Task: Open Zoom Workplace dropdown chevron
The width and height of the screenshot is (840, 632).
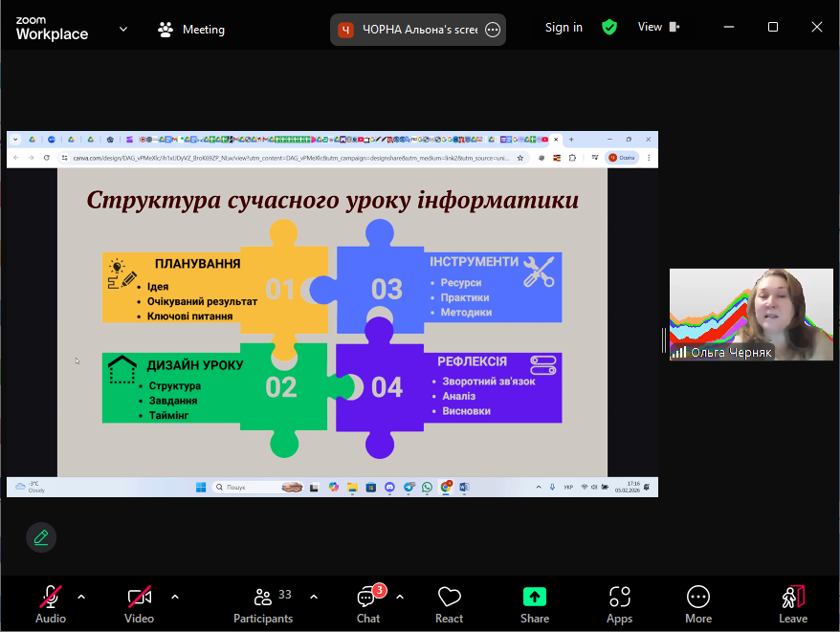Action: coord(123,29)
